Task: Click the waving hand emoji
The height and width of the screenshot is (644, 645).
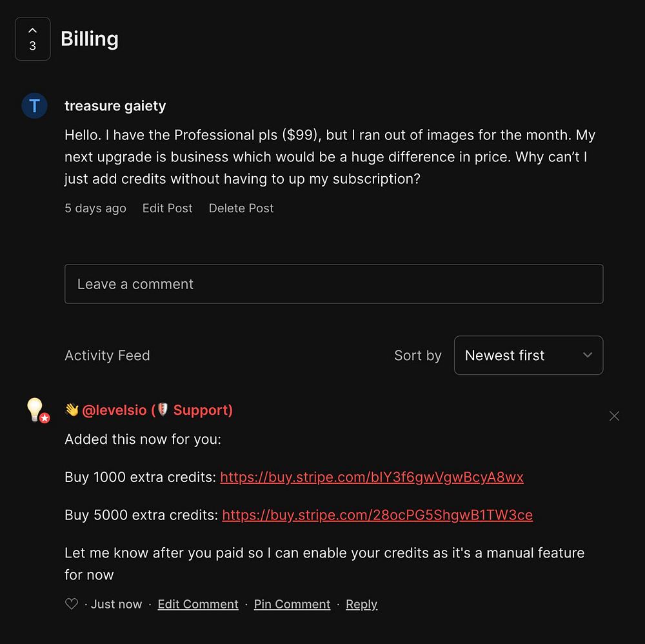Action: (72, 410)
